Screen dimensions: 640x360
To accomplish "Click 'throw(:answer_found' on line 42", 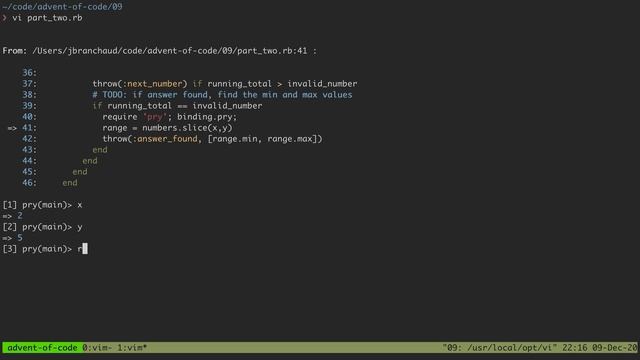I will point(150,139).
